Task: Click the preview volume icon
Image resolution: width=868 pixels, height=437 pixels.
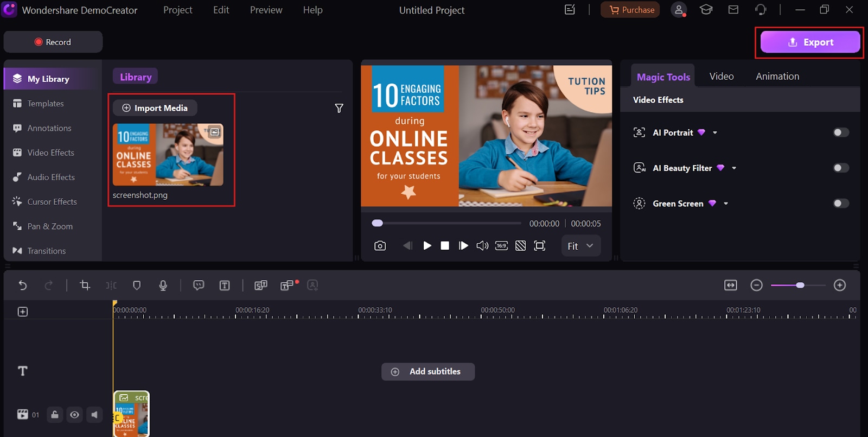Action: pyautogui.click(x=482, y=246)
